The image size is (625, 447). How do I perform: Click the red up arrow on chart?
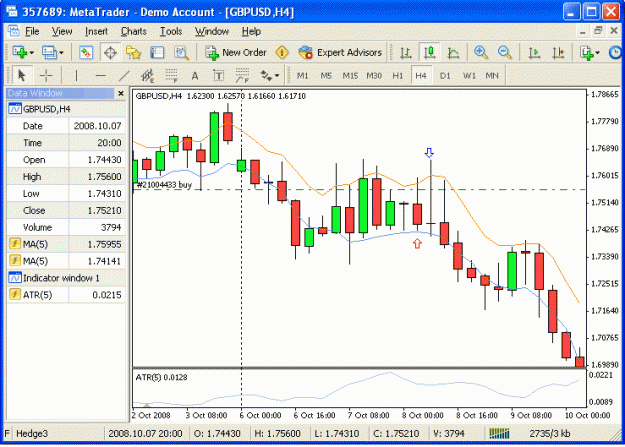[417, 243]
